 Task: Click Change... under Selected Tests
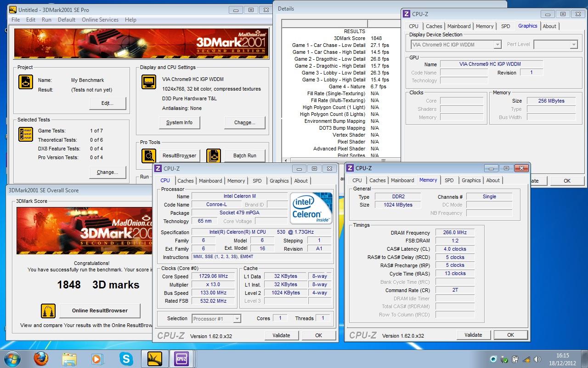click(107, 172)
